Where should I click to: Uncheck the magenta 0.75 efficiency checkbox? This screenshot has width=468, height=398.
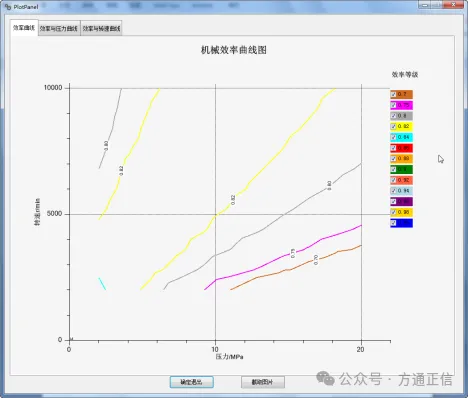coord(393,105)
